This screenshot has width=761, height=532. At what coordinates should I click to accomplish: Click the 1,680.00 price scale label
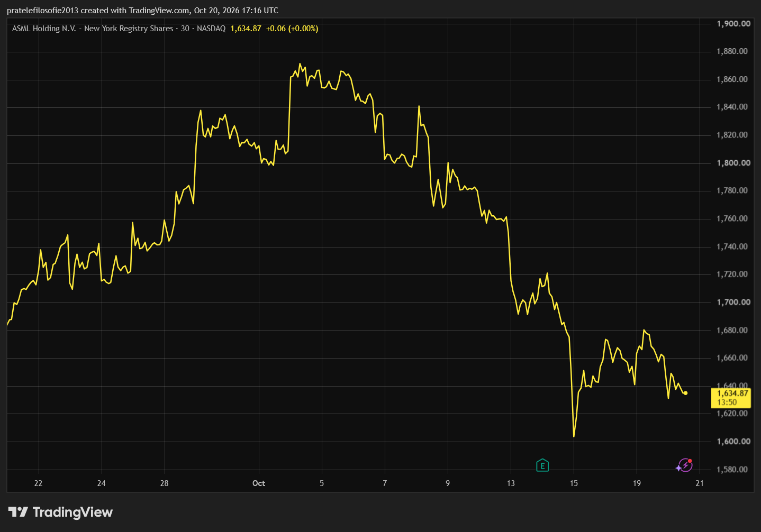coord(732,330)
